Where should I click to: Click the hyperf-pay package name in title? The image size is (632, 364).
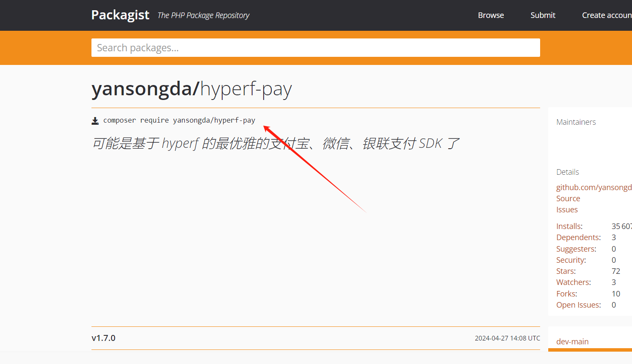tap(246, 89)
